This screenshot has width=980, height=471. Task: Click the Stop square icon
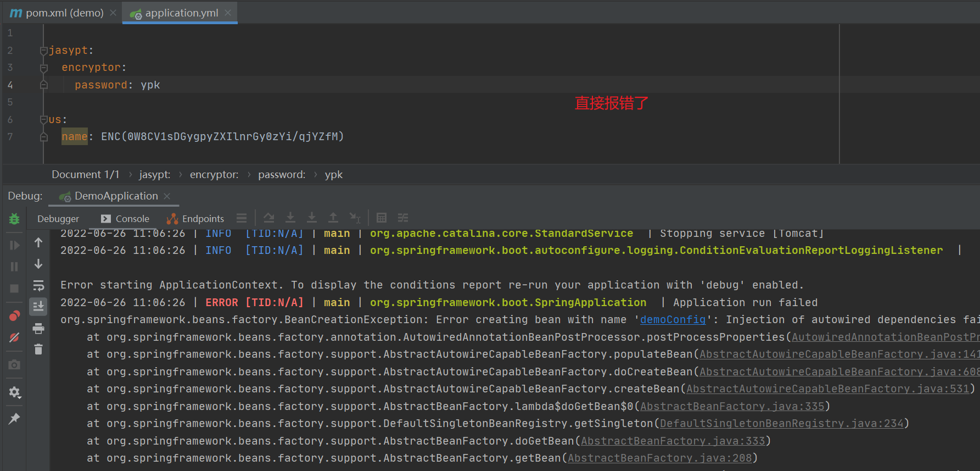[x=14, y=289]
